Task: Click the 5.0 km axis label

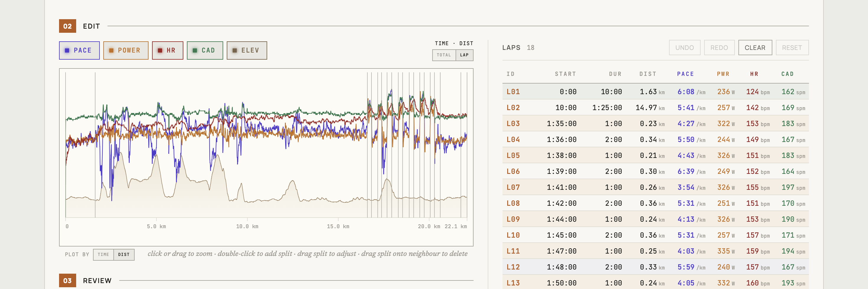Action: 156,227
